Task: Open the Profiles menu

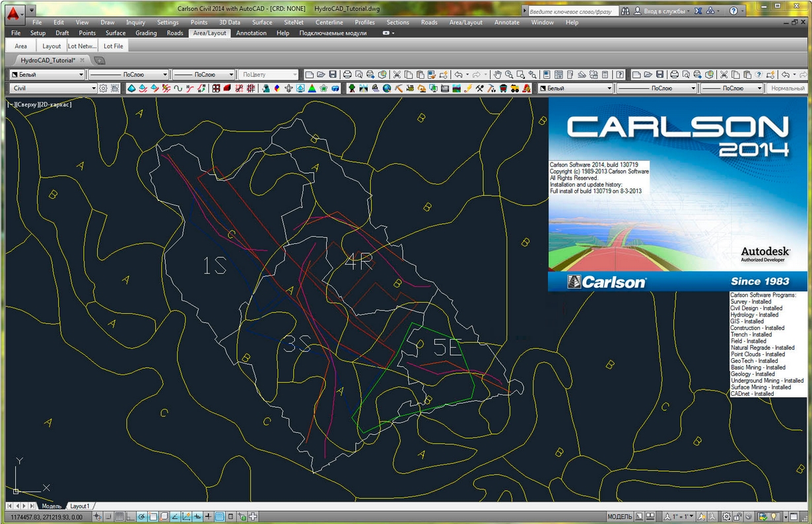Action: [364, 22]
